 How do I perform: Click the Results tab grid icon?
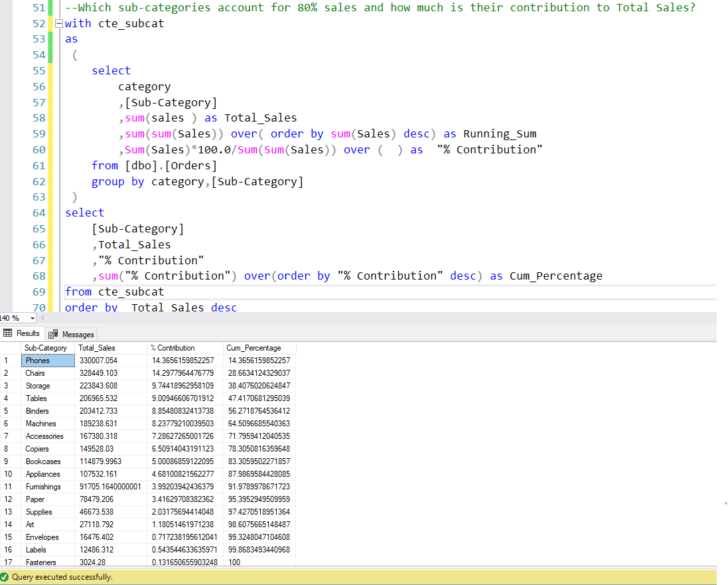[9, 333]
